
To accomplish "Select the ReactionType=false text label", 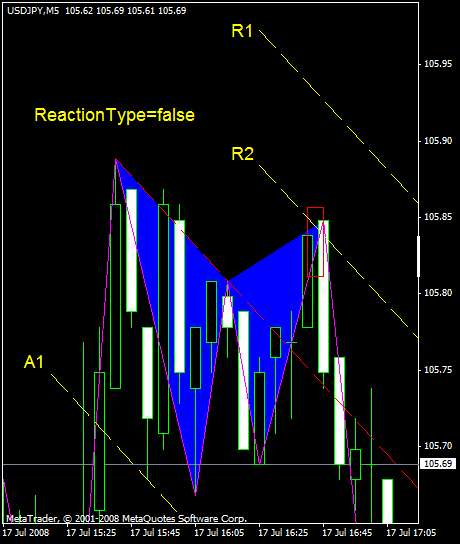I will 114,115.
